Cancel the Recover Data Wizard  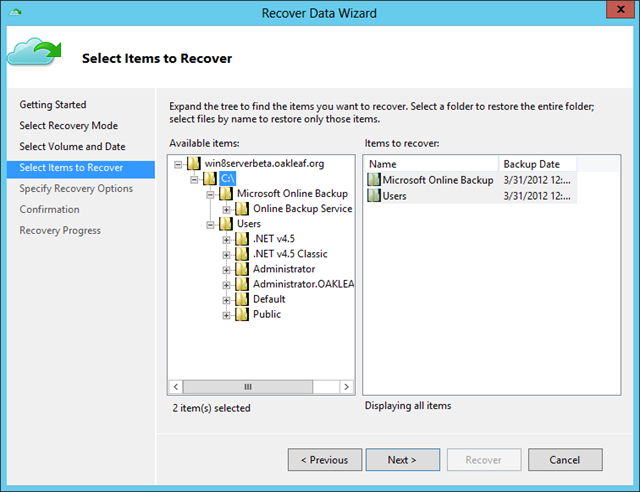(x=565, y=460)
